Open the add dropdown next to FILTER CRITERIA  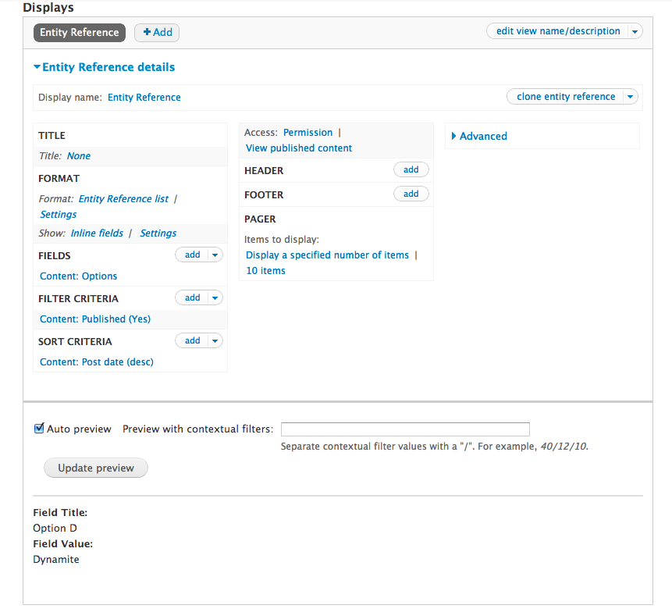[215, 297]
